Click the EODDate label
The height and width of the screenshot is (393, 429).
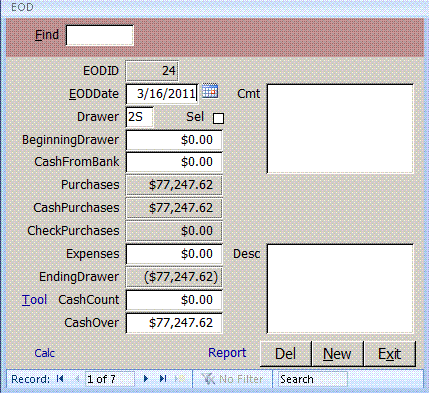coord(94,94)
